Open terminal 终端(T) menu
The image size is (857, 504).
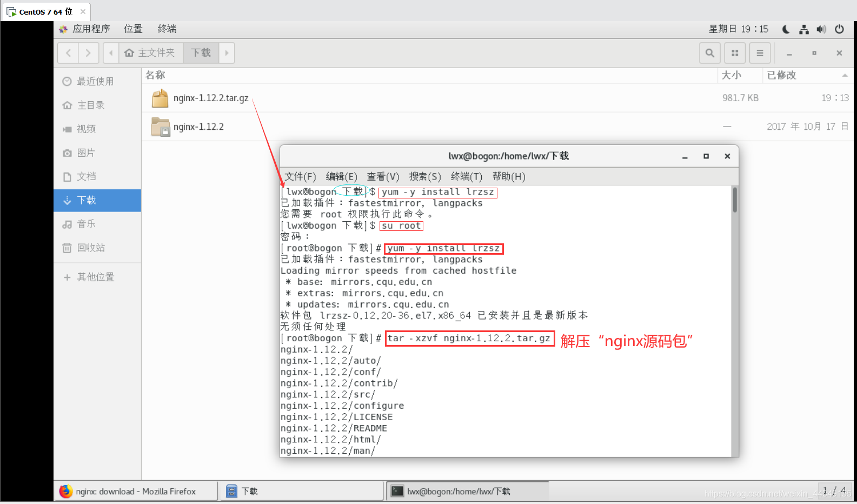[x=466, y=176]
